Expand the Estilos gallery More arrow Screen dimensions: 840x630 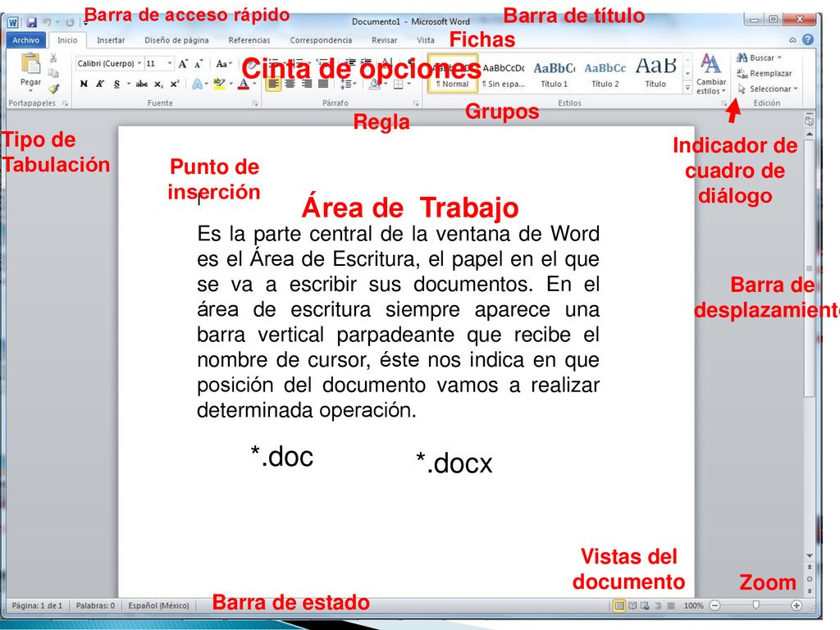click(x=688, y=87)
